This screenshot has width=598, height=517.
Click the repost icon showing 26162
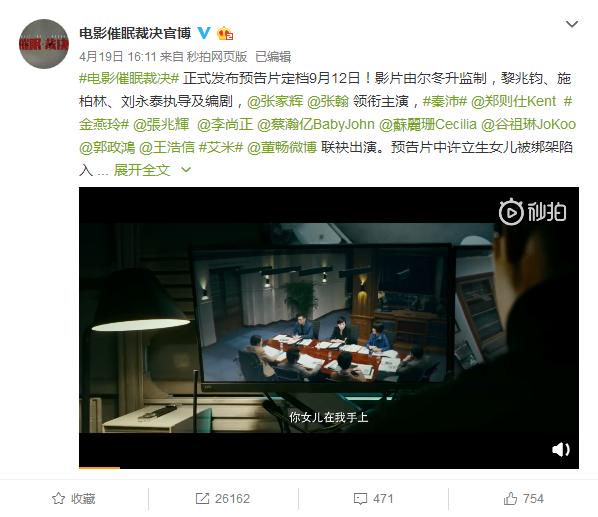[202, 498]
